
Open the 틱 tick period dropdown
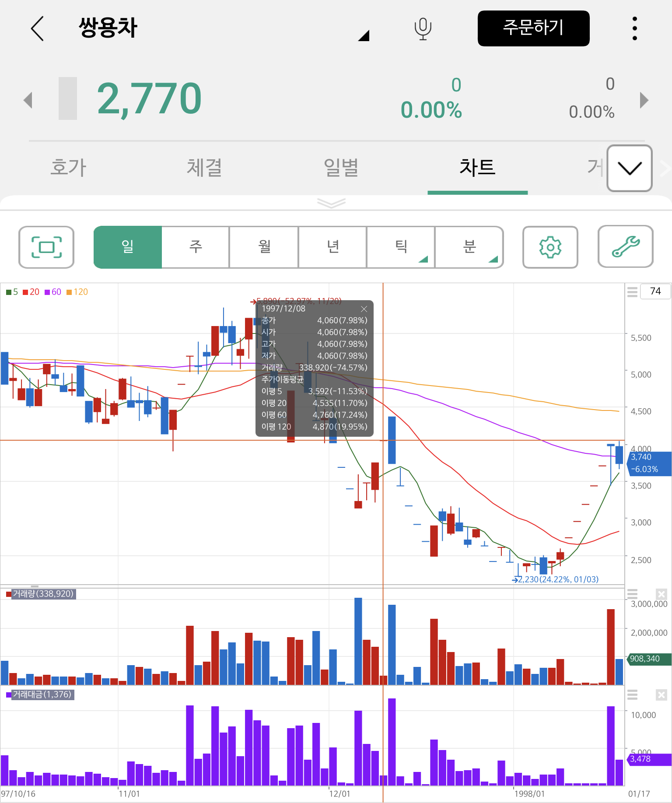[401, 247]
